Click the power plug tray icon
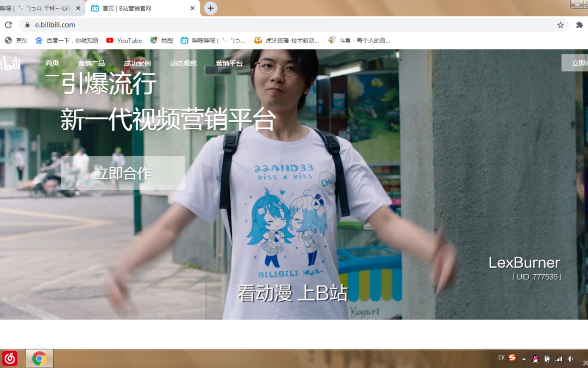 pyautogui.click(x=547, y=359)
